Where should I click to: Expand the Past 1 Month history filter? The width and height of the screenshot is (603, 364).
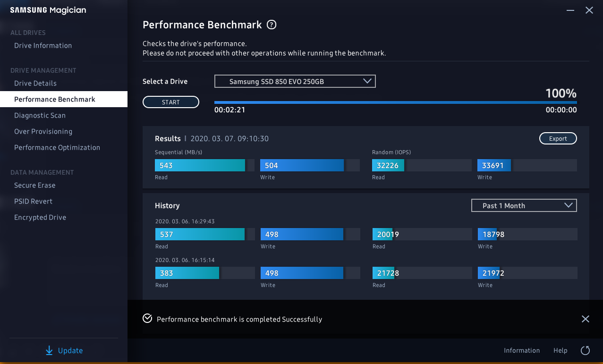click(x=524, y=205)
